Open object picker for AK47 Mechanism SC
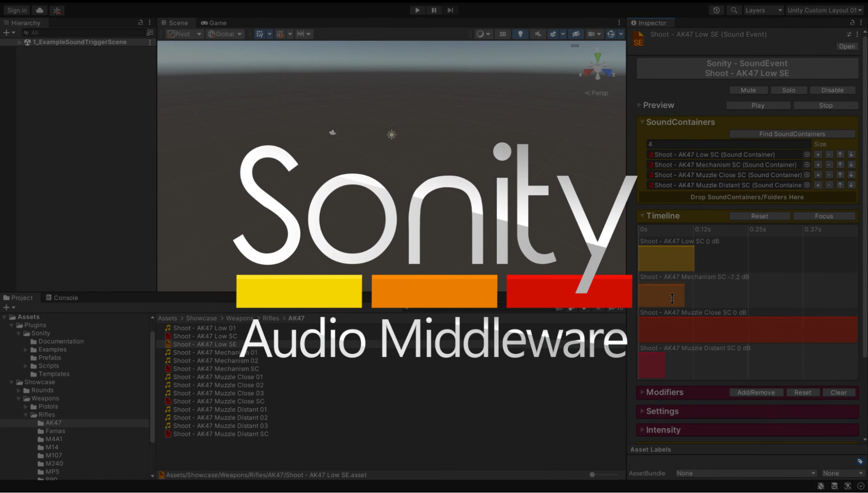Image resolution: width=868 pixels, height=493 pixels. pyautogui.click(x=807, y=165)
